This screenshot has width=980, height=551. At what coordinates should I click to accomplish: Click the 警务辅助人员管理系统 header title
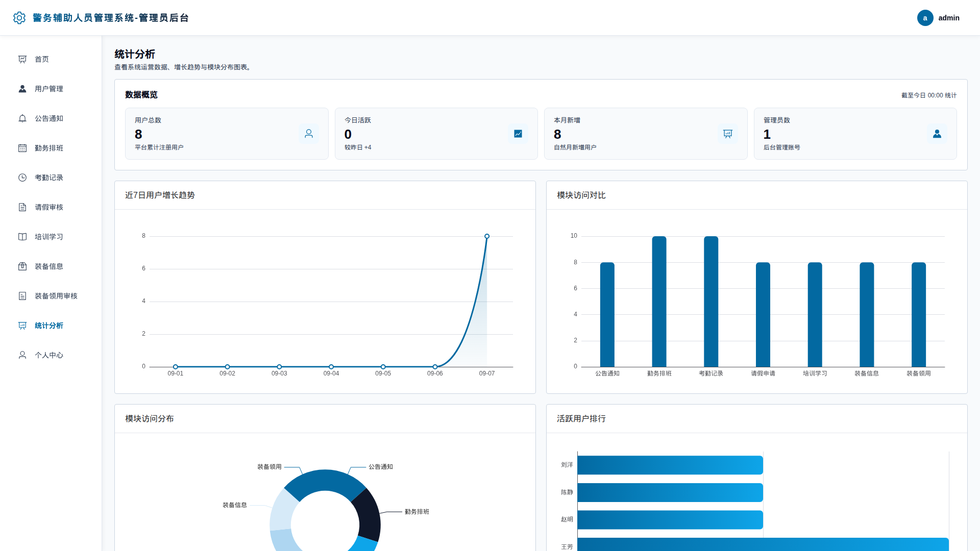111,18
